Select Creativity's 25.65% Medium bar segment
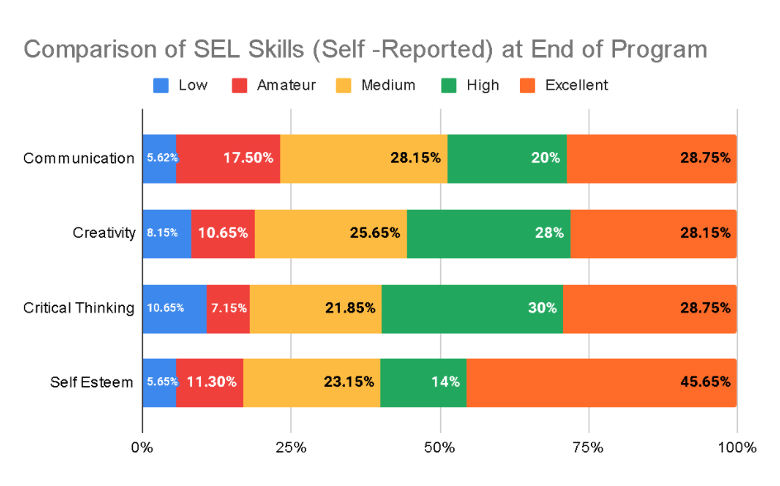This screenshot has width=780, height=486. click(x=331, y=233)
